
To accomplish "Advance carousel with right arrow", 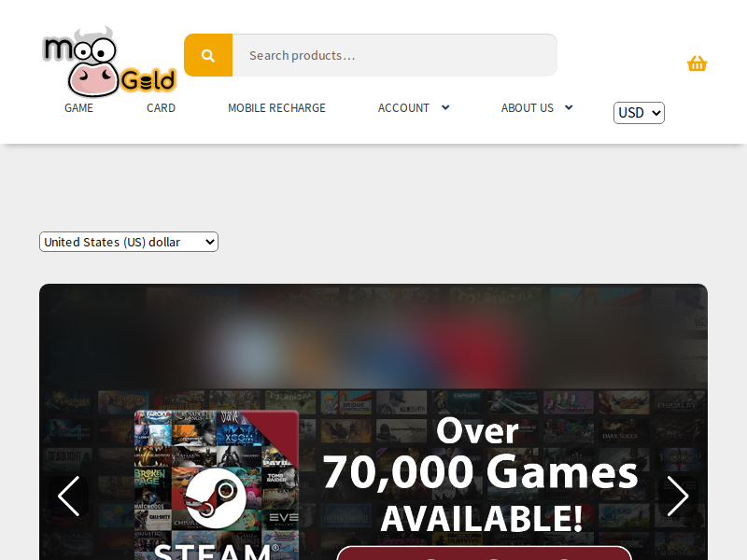I will click(x=678, y=497).
